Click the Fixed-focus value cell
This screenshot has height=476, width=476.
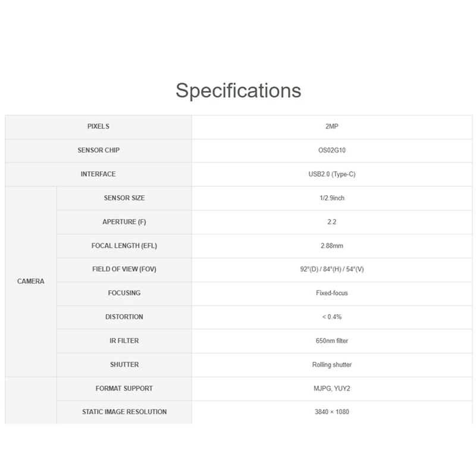[331, 293]
